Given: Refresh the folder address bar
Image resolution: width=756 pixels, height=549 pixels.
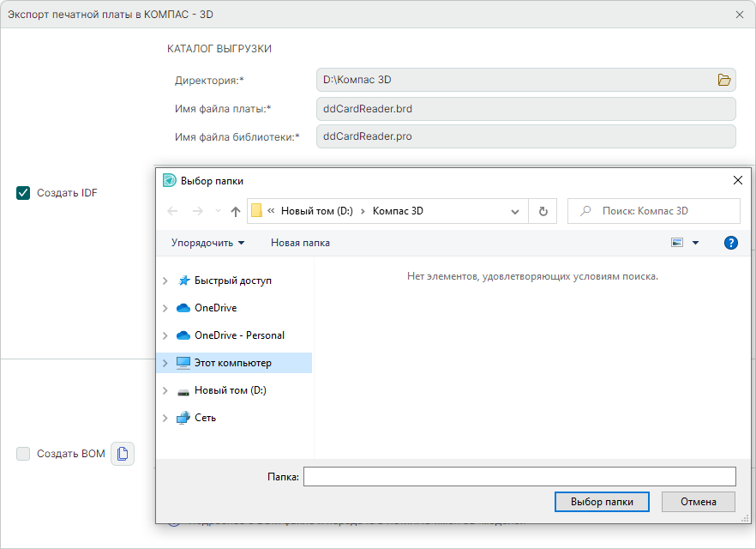Looking at the screenshot, I should click(543, 211).
